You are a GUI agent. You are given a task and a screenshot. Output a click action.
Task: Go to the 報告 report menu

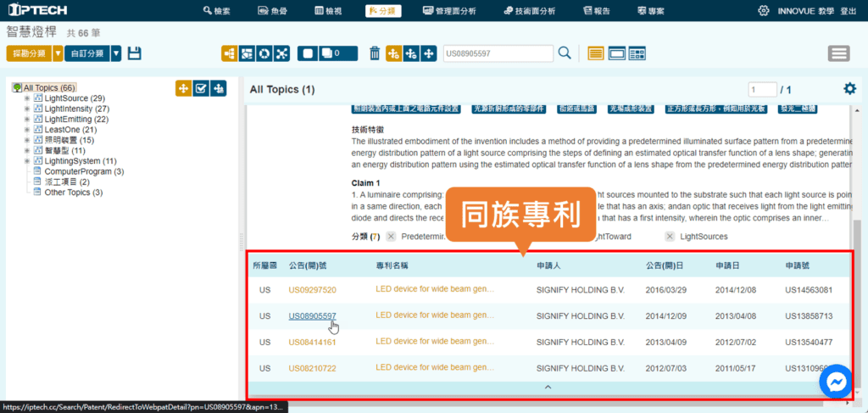[x=598, y=11]
